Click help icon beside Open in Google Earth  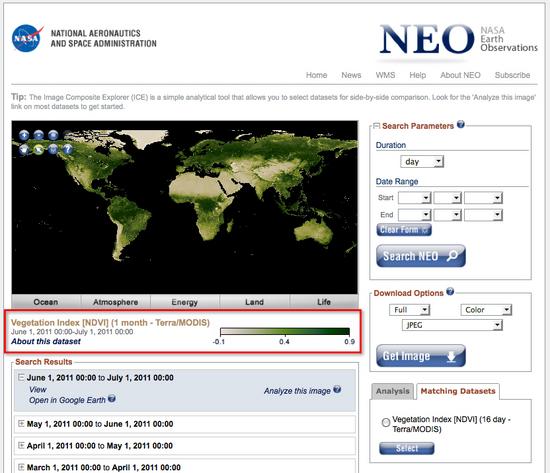click(x=112, y=399)
